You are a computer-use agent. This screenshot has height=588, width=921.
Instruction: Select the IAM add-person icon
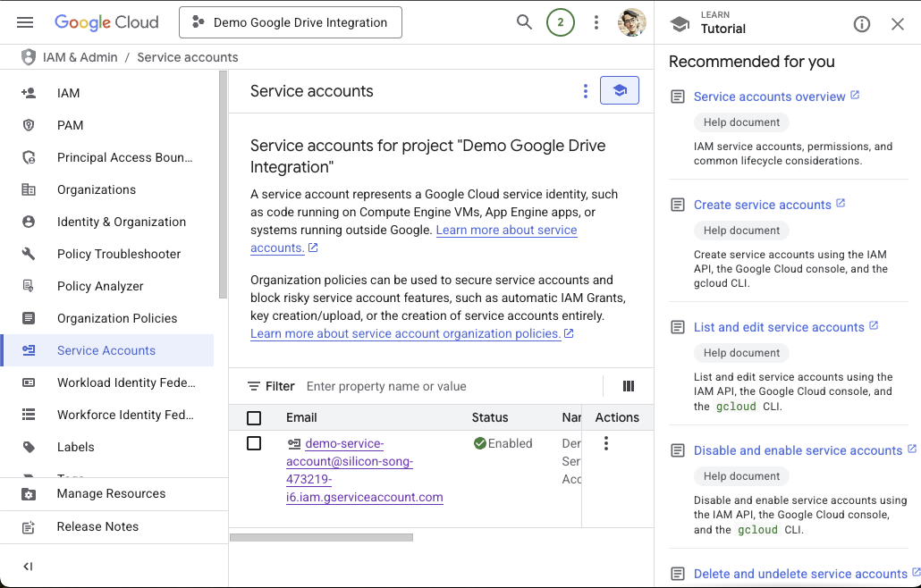[29, 93]
